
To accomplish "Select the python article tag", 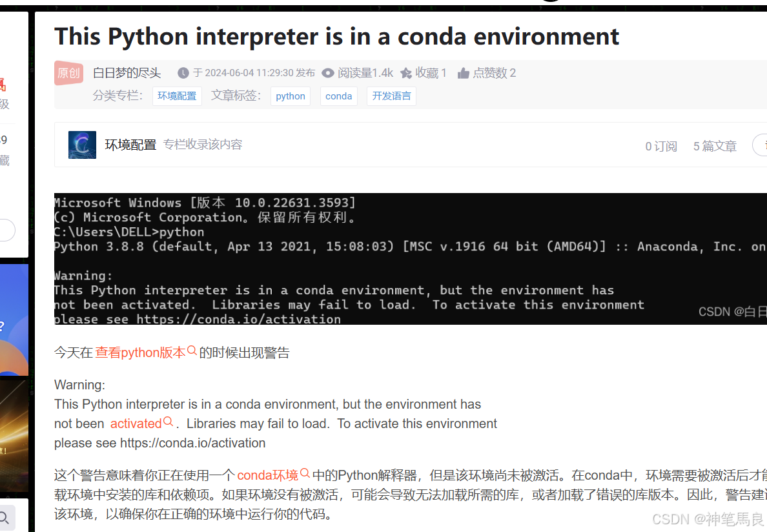I will pyautogui.click(x=290, y=96).
